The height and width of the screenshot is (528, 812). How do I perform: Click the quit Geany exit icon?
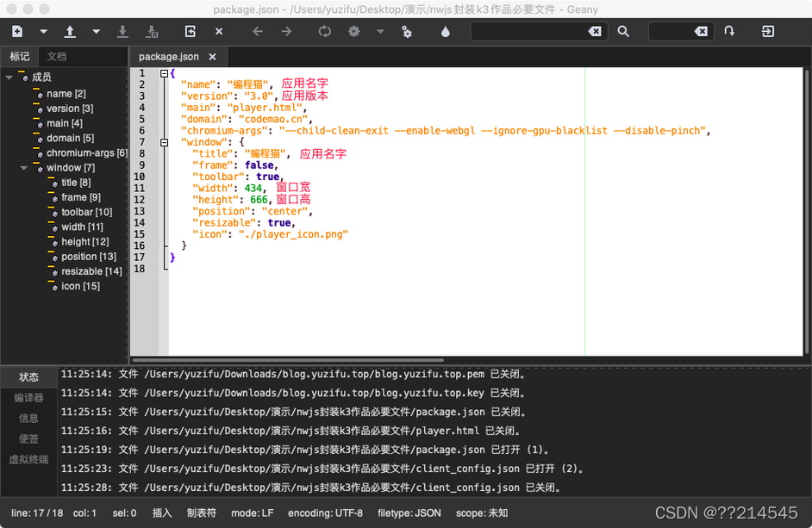(x=768, y=32)
